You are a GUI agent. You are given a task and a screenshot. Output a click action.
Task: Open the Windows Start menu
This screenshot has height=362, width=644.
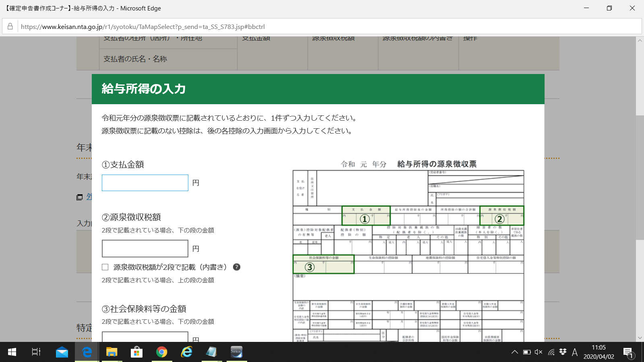pos(12,352)
